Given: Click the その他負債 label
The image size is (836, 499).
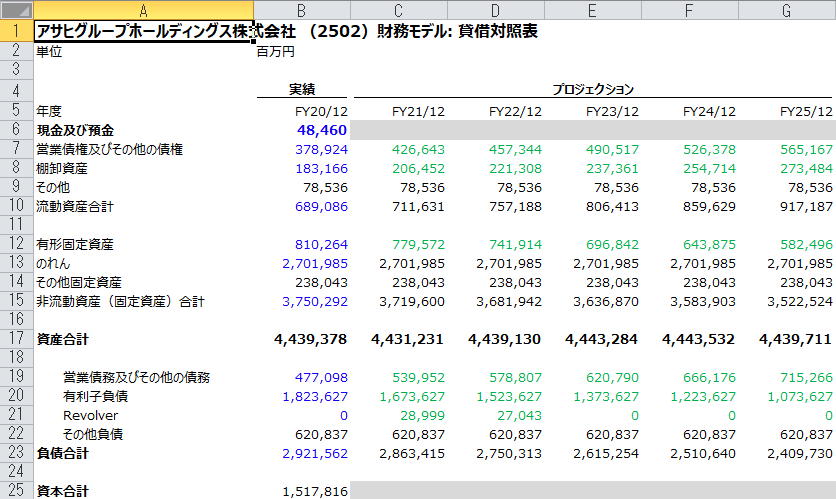Looking at the screenshot, I should click(x=93, y=434).
